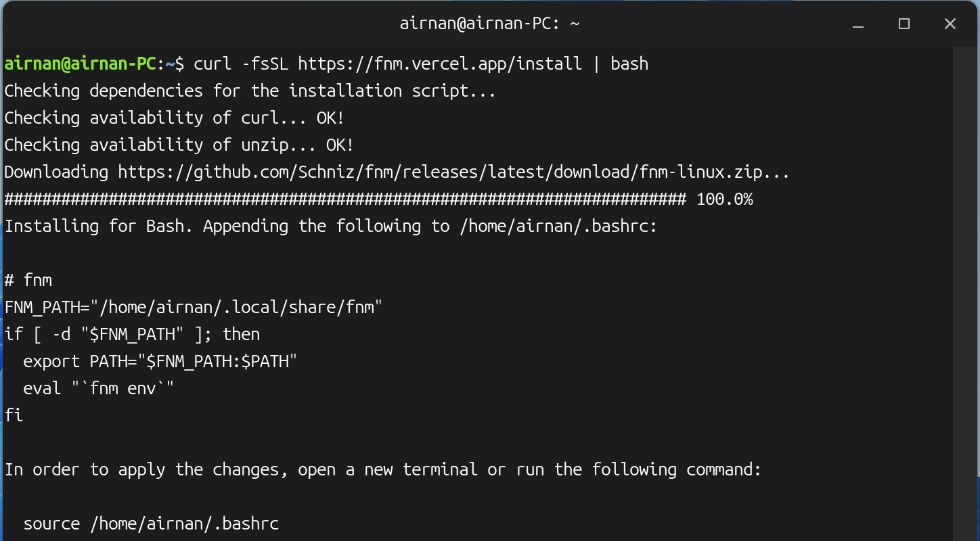Click 'Checking availability of curl' line

175,118
